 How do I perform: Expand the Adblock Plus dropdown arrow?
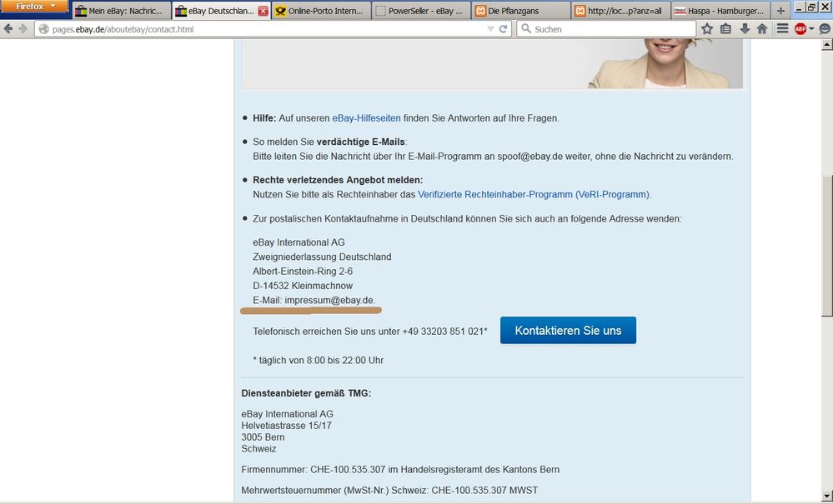[x=811, y=29]
